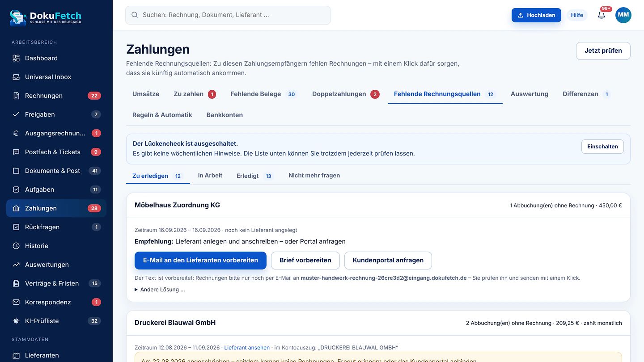Click the Korrespondenz envelope icon
Viewport: 644px width, 362px height.
click(x=16, y=302)
